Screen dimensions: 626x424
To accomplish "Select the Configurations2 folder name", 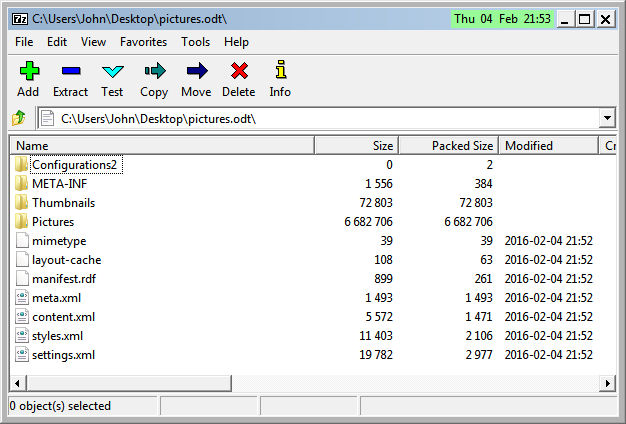I will [75, 165].
